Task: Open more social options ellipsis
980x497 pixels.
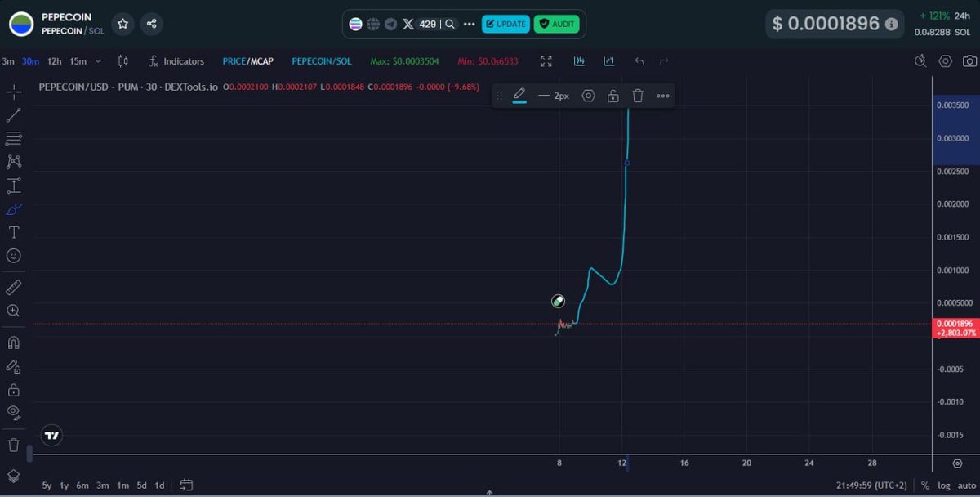Action: (x=469, y=24)
